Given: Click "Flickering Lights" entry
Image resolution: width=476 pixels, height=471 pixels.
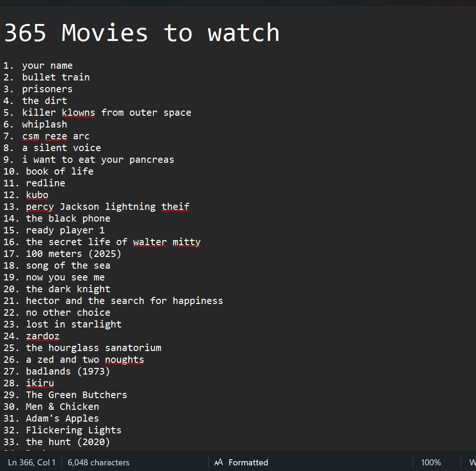Looking at the screenshot, I should [x=74, y=431].
